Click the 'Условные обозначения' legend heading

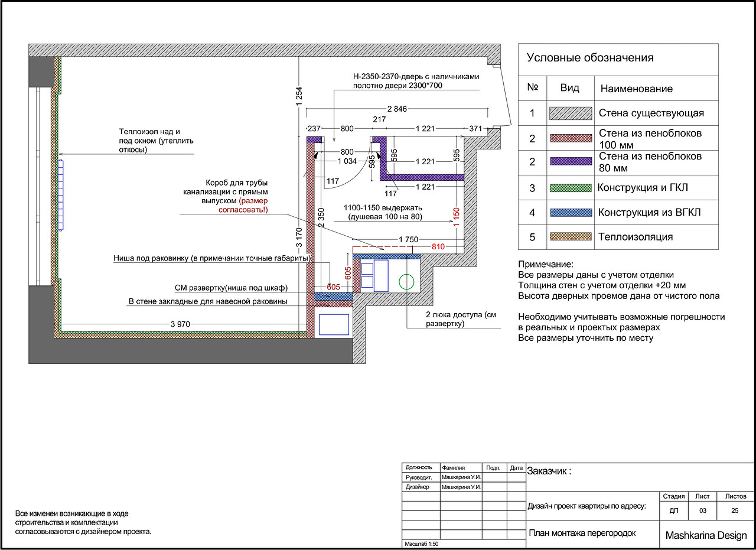[x=590, y=58]
